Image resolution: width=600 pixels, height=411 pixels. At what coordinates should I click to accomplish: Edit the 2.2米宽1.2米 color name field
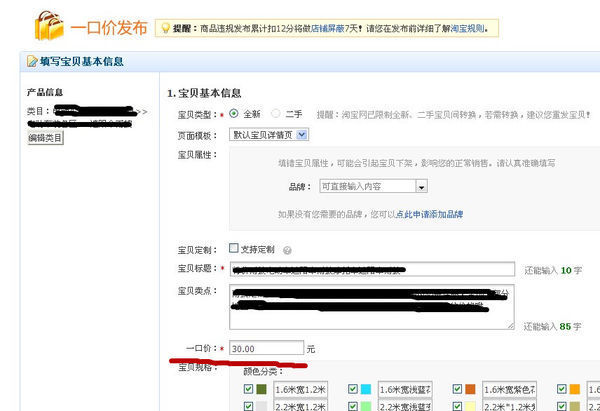point(300,405)
